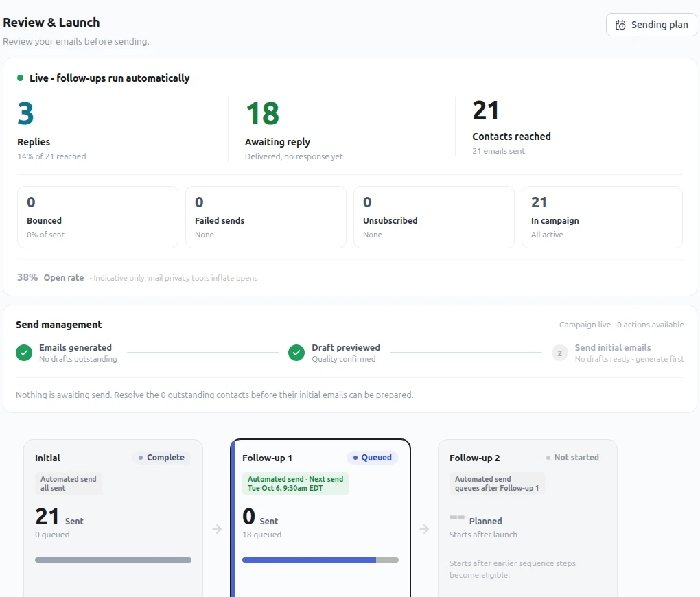Open the 18 Awaiting reply stat
Viewport: 700px width, 597px height.
(294, 130)
